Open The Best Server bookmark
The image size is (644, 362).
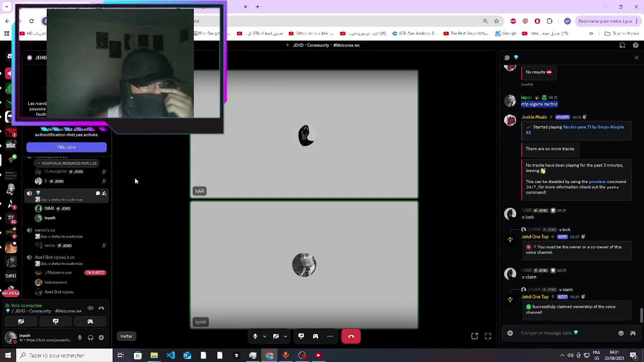coord(466,34)
